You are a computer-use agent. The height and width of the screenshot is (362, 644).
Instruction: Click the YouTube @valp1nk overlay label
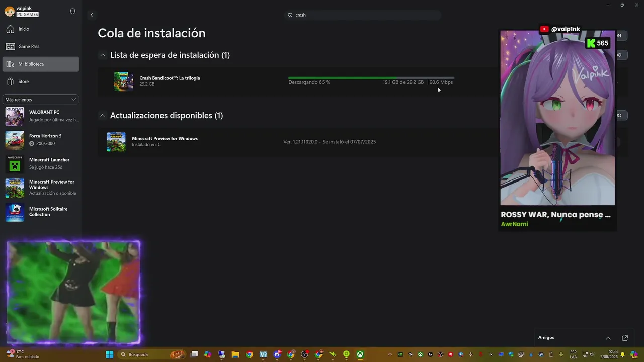pyautogui.click(x=560, y=29)
